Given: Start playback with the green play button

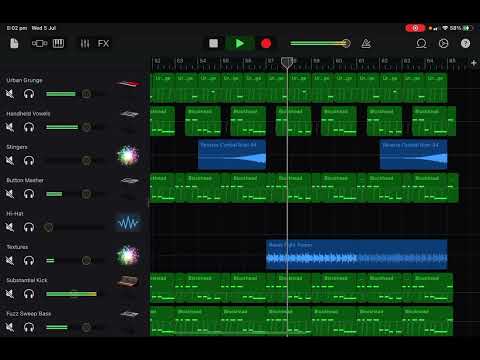Looking at the screenshot, I should click(240, 43).
